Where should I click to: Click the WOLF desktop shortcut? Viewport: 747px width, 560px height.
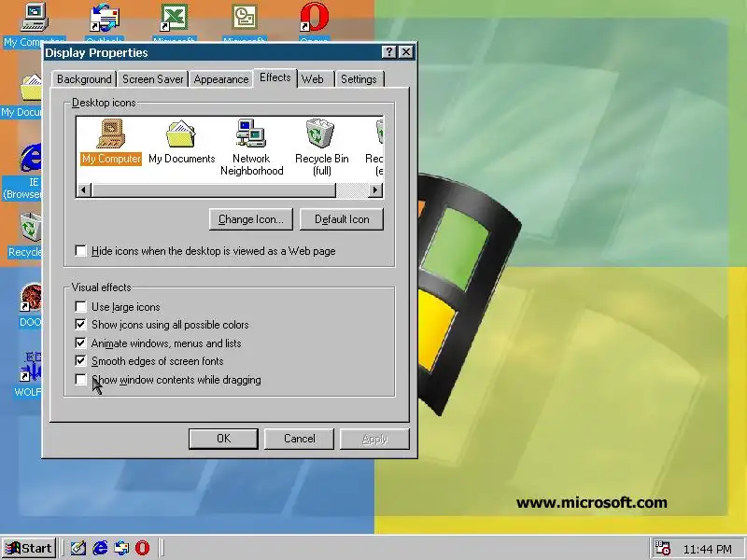[x=28, y=375]
